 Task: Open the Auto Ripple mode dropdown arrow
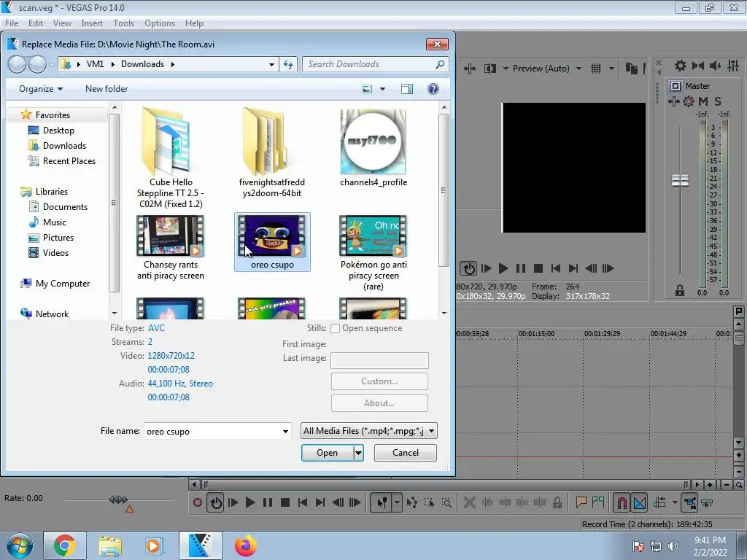click(x=675, y=502)
